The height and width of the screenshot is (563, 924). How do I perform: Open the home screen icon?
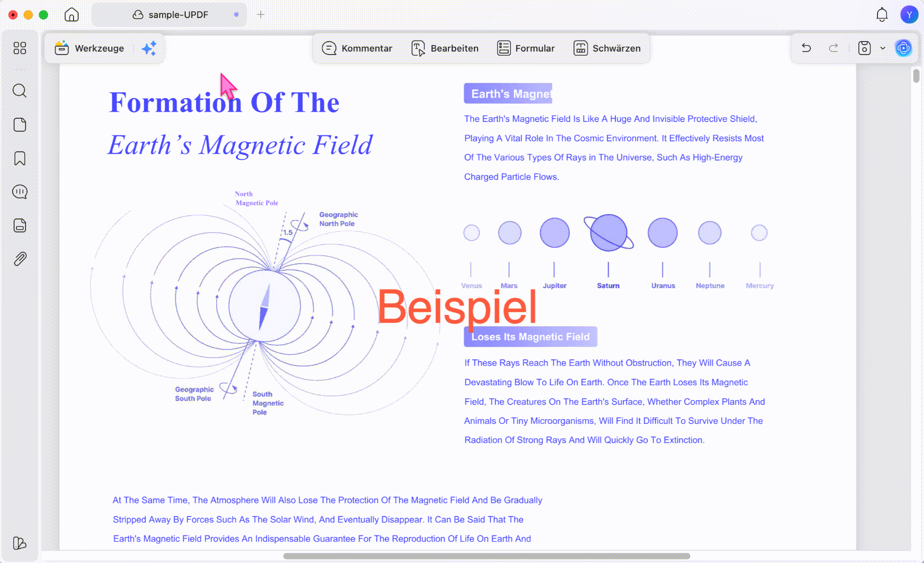[72, 15]
